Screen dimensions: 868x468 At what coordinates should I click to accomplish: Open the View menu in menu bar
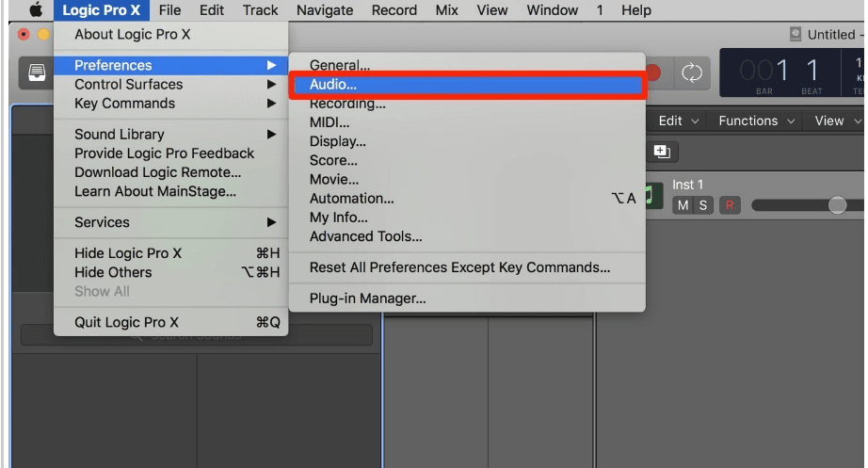click(x=492, y=10)
